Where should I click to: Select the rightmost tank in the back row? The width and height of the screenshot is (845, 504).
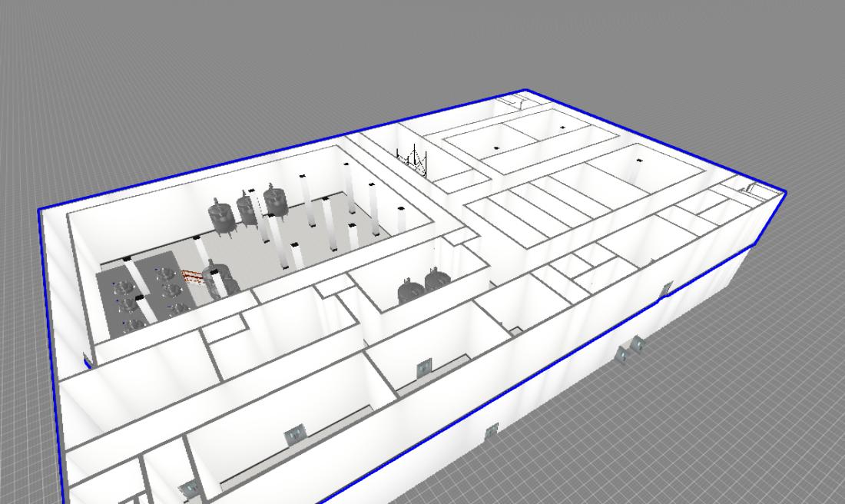pyautogui.click(x=274, y=201)
